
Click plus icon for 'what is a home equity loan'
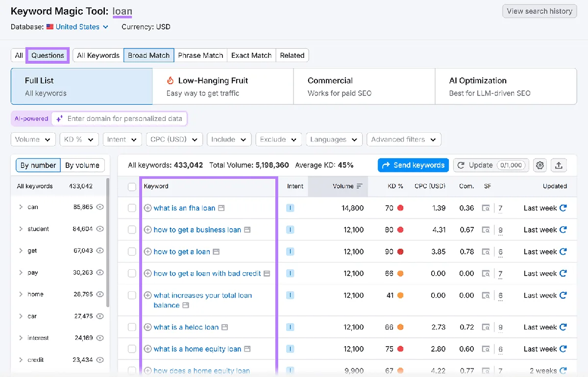(147, 349)
